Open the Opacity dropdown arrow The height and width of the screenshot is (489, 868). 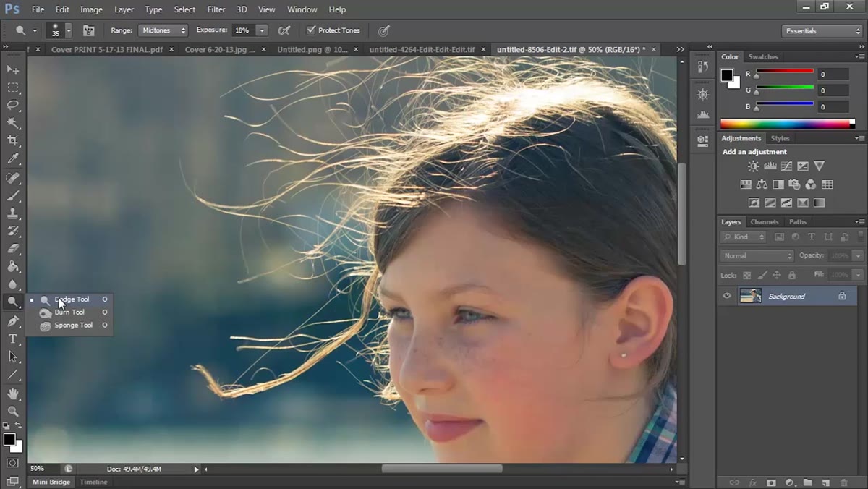[x=858, y=256]
